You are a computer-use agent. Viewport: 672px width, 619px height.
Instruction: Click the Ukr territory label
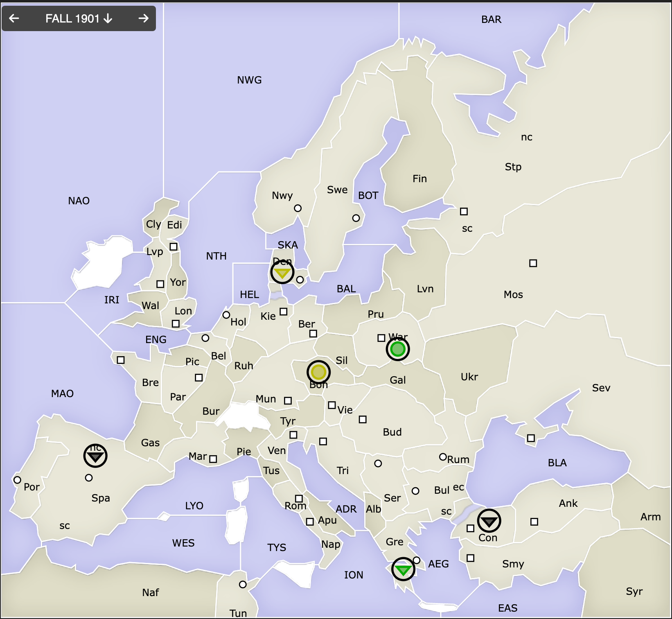[469, 377]
